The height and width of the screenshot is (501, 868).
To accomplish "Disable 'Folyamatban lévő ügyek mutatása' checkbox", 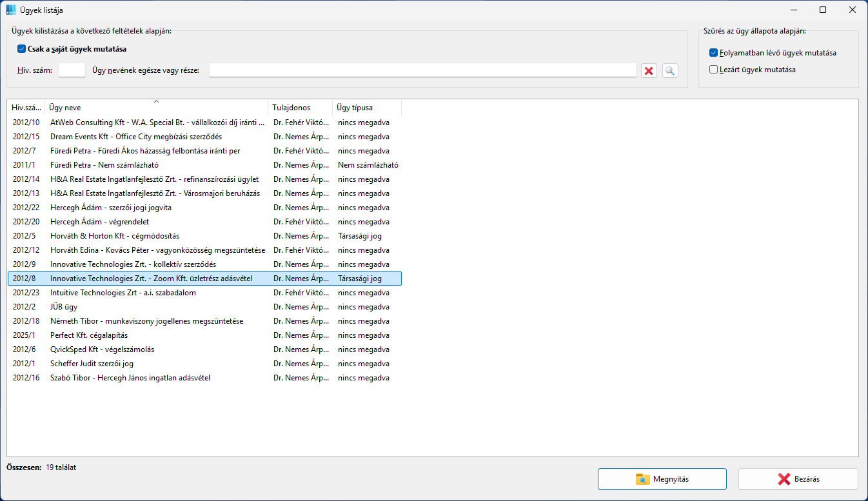I will tap(713, 53).
